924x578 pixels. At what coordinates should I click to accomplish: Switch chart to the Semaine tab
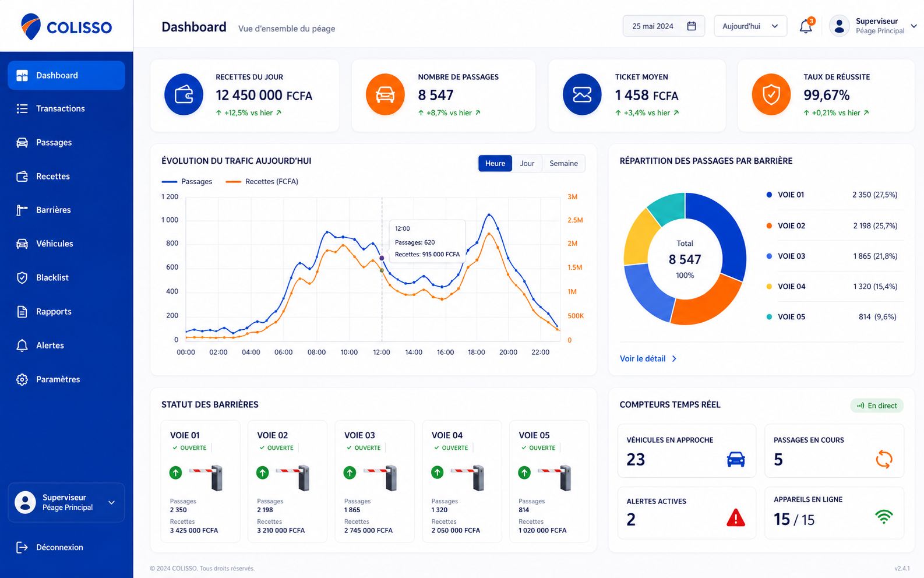(x=563, y=164)
